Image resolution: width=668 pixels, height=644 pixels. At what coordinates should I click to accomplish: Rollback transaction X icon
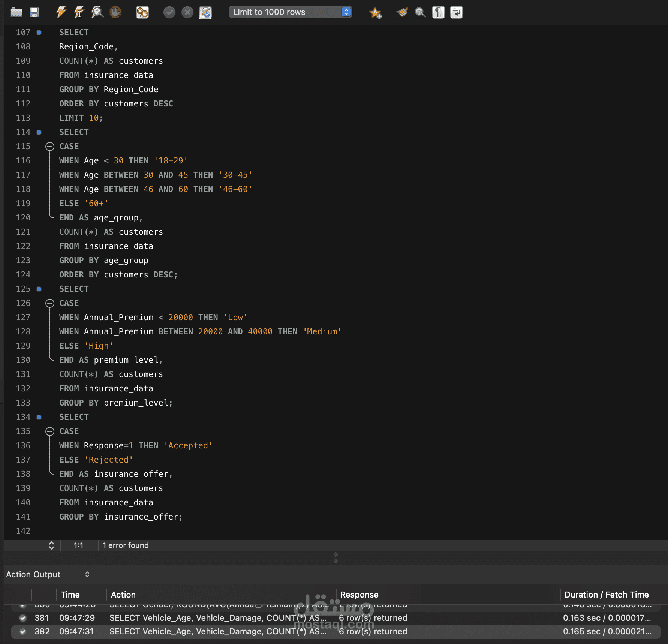click(x=187, y=13)
